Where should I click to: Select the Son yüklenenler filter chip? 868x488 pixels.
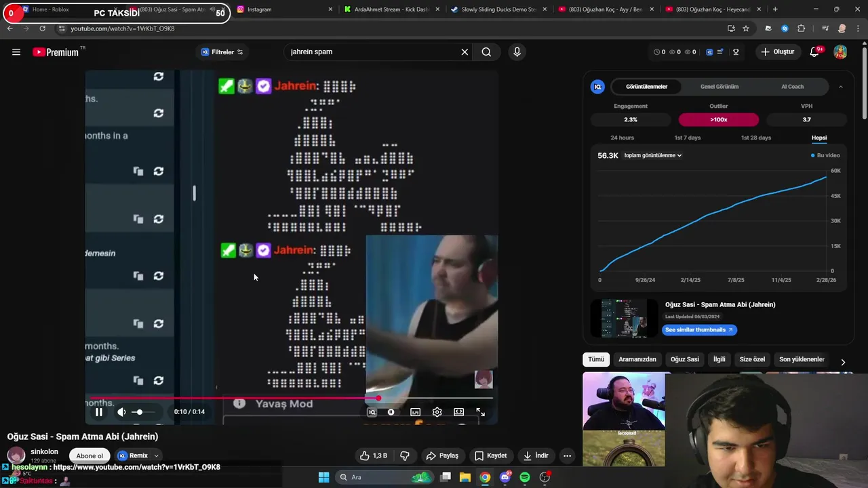tap(802, 359)
